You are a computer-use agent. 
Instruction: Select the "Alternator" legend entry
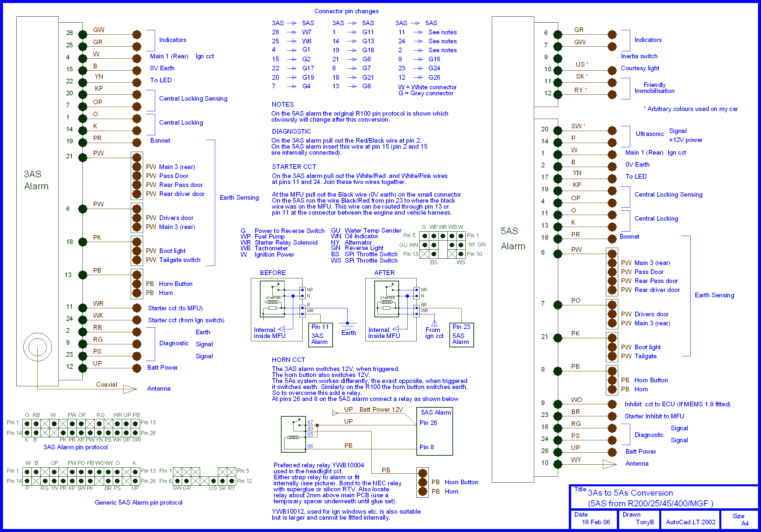[358, 243]
